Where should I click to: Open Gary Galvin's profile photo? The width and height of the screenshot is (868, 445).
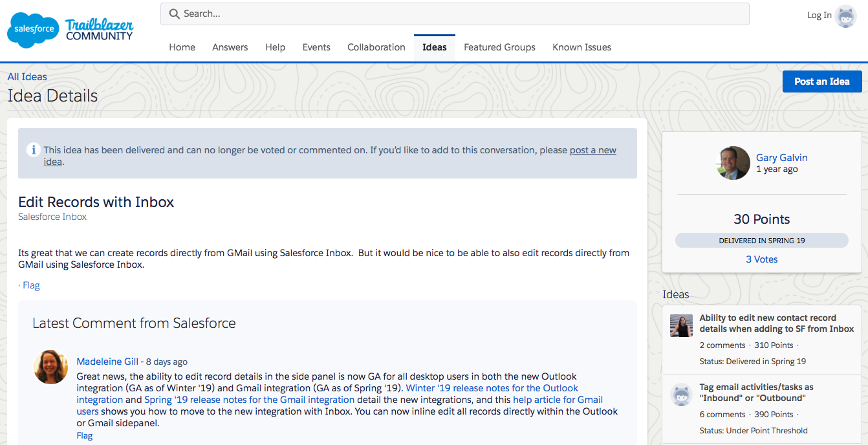point(733,162)
